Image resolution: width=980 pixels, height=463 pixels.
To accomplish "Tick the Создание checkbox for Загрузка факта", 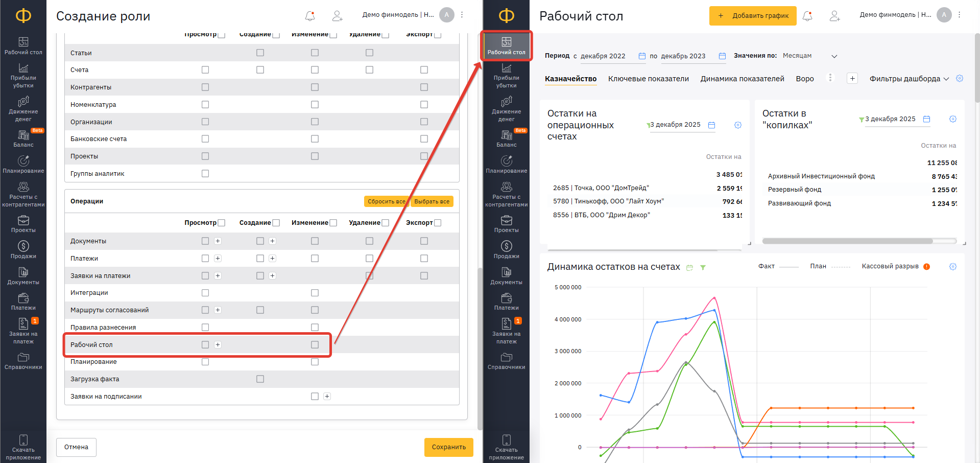I will (x=260, y=379).
